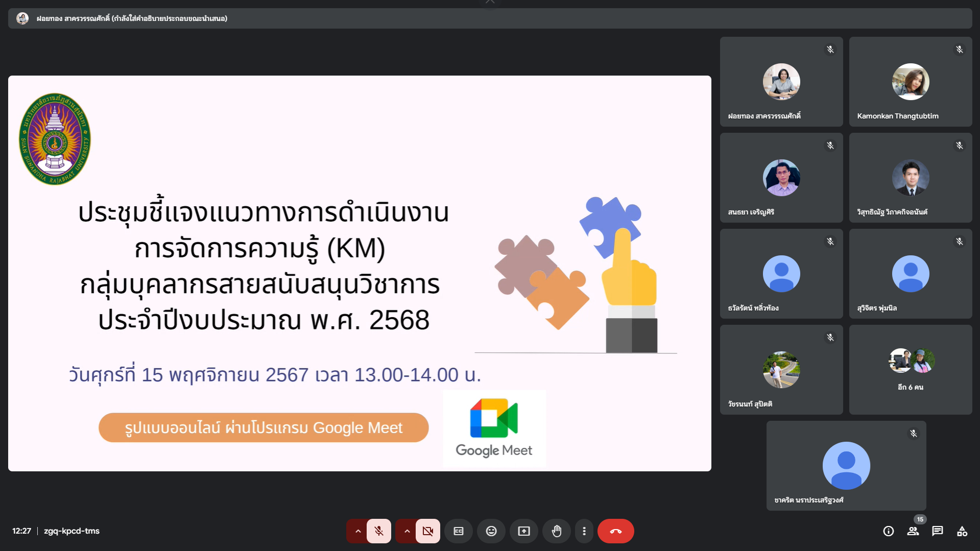
Task: Open the three-dot more options menu
Action: [584, 531]
